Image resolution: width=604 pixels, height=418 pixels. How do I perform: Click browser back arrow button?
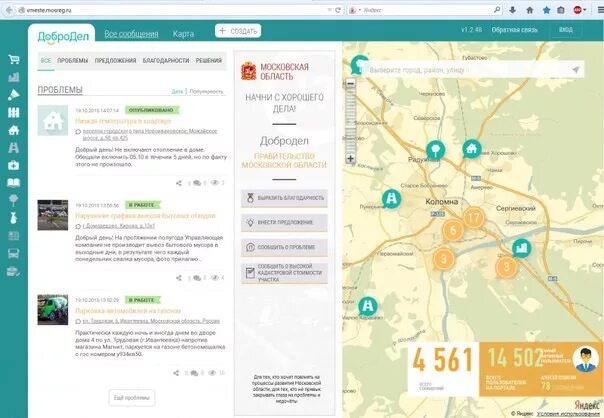pos(8,10)
